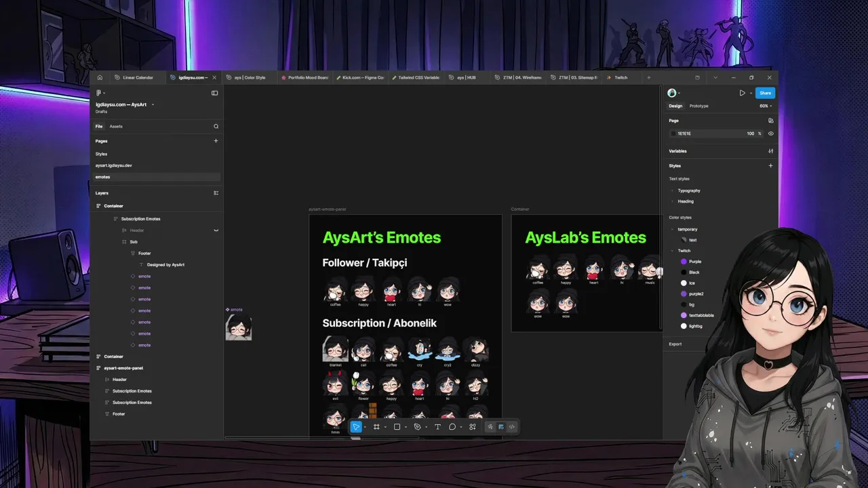Click the user avatar icon
This screenshot has height=488, width=868.
672,93
